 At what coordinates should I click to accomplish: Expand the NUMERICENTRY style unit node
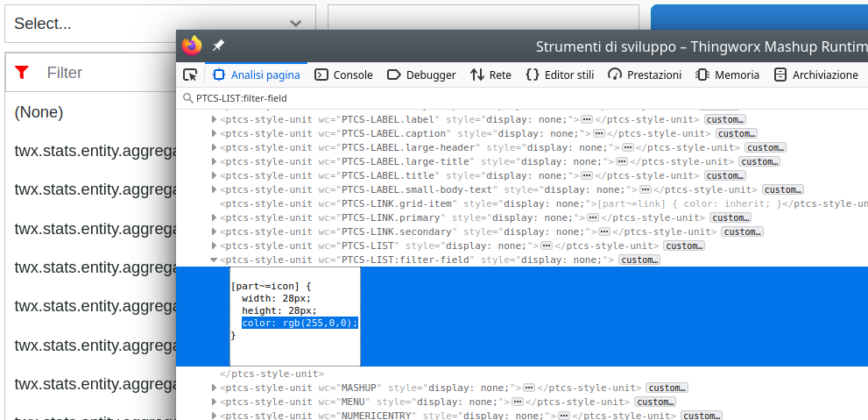coord(214,416)
